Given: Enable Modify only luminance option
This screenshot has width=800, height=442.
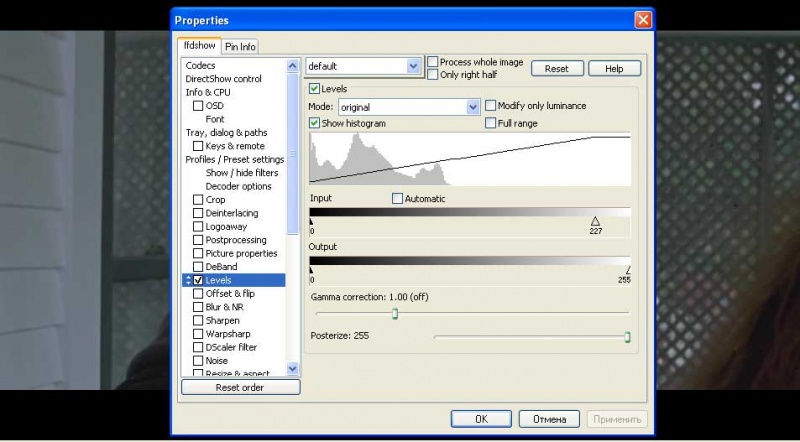Looking at the screenshot, I should tap(491, 106).
